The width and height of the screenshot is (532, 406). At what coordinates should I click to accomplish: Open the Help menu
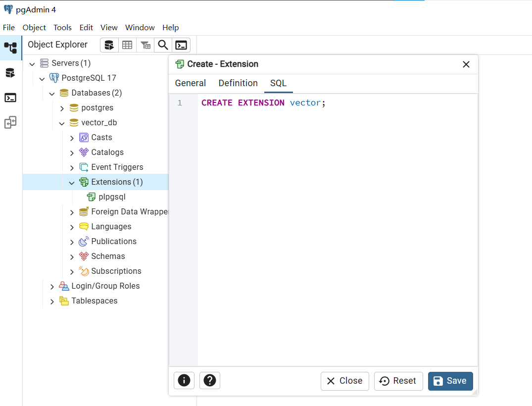170,28
